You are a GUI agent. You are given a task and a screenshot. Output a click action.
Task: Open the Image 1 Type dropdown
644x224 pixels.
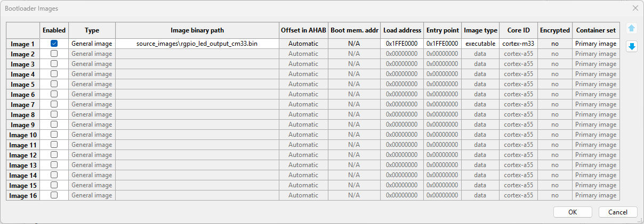tap(92, 44)
